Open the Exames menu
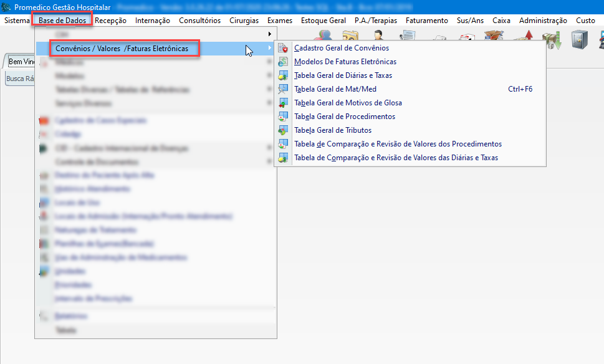The height and width of the screenshot is (364, 604). click(x=280, y=21)
